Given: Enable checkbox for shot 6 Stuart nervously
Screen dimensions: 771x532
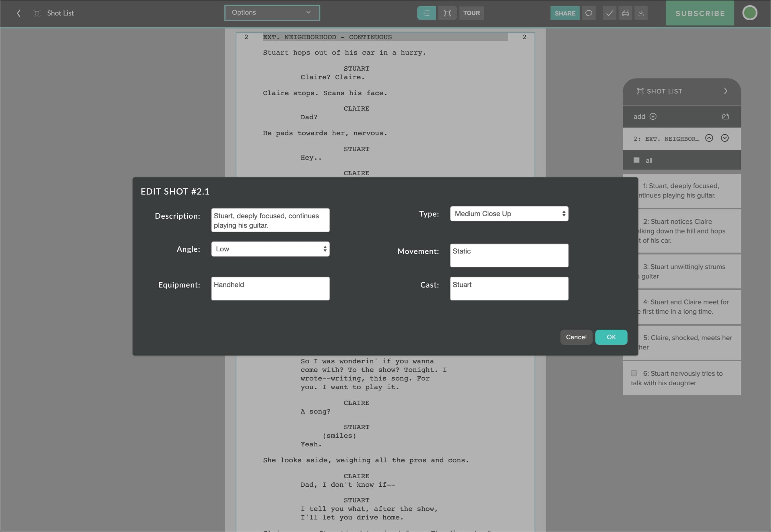Looking at the screenshot, I should [x=635, y=373].
